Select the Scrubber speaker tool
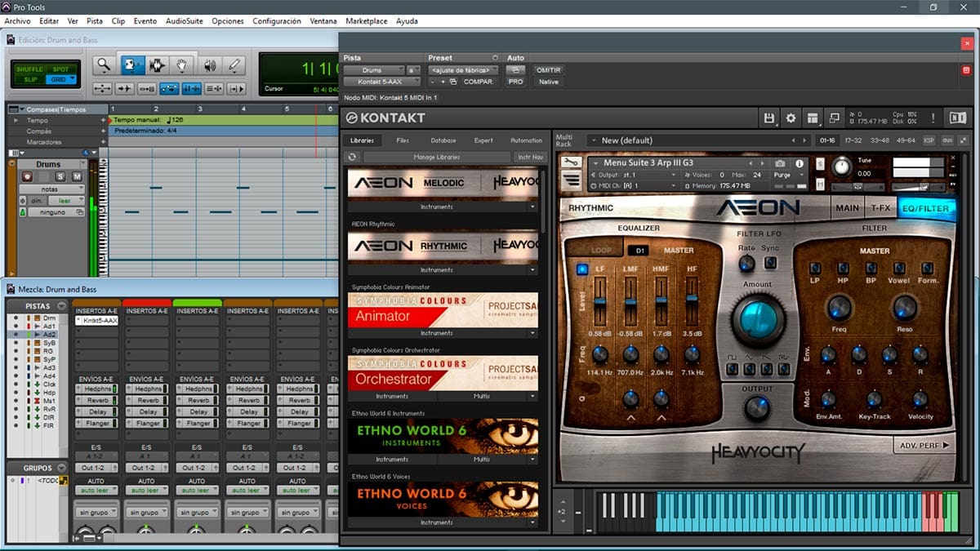Image resolution: width=980 pixels, height=551 pixels. tap(209, 64)
